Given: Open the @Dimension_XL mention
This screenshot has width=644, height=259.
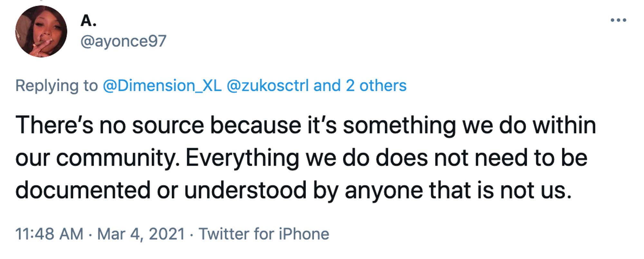Looking at the screenshot, I should coord(162,86).
